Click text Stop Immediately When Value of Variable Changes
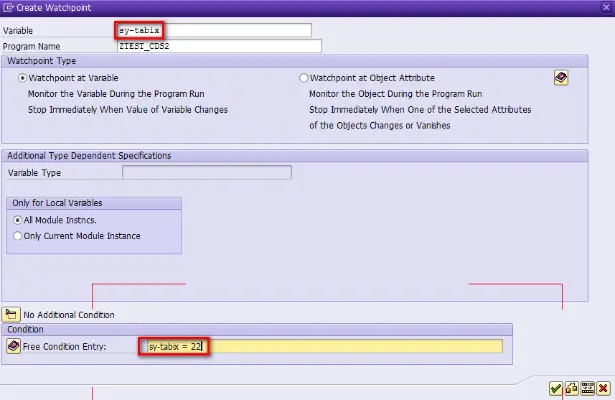This screenshot has height=400, width=615. (128, 110)
